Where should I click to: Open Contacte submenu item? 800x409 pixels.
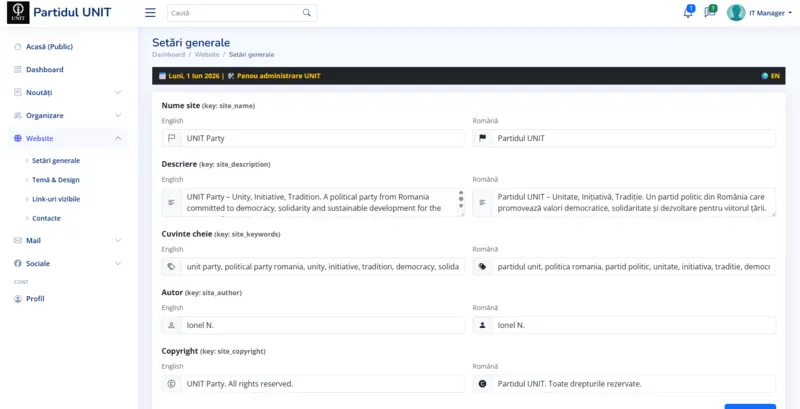46,218
